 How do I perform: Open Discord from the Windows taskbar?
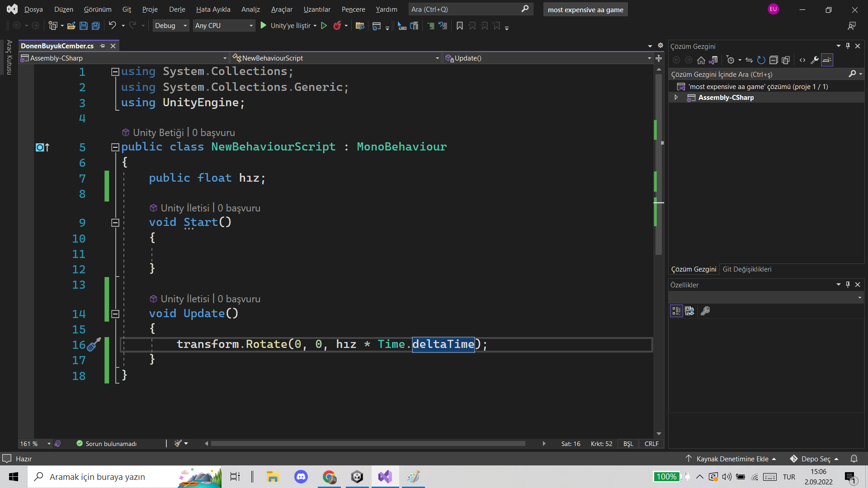pyautogui.click(x=301, y=477)
